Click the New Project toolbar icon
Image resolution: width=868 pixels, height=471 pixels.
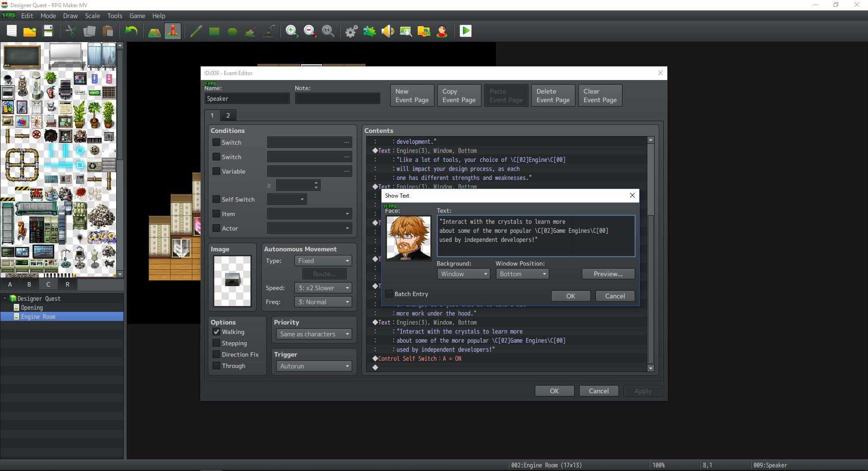pyautogui.click(x=12, y=31)
